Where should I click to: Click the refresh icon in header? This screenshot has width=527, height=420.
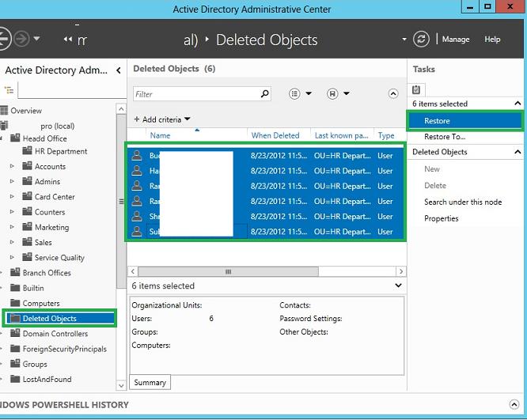tap(421, 39)
